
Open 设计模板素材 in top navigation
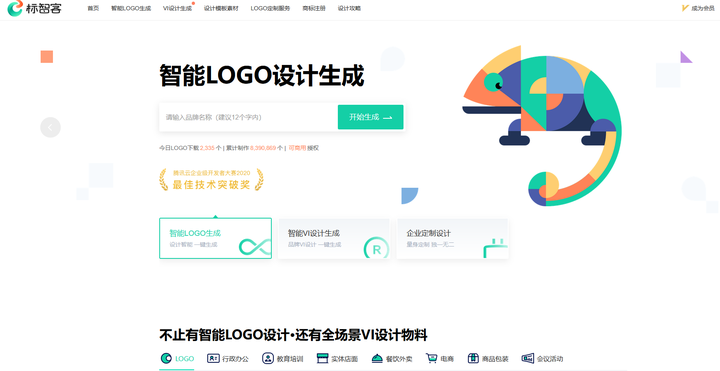221,8
